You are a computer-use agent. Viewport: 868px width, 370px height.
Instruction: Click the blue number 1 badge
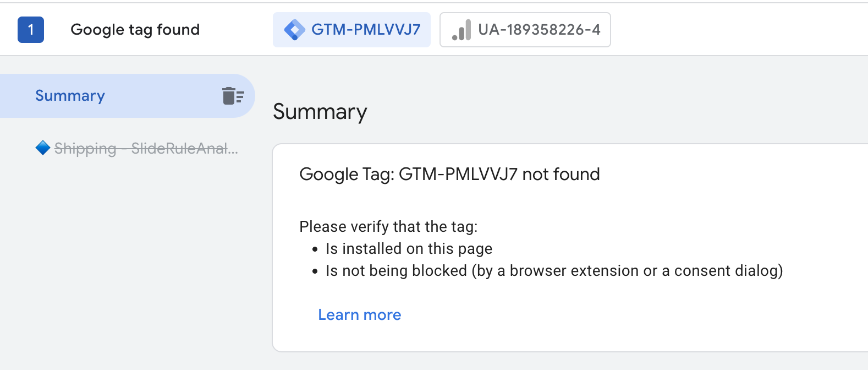(31, 30)
